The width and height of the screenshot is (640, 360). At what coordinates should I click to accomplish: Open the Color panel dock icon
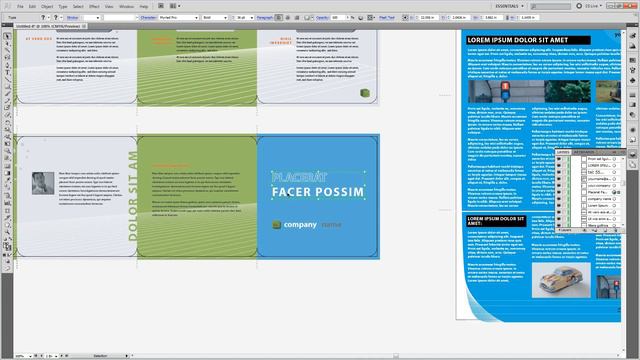632,36
